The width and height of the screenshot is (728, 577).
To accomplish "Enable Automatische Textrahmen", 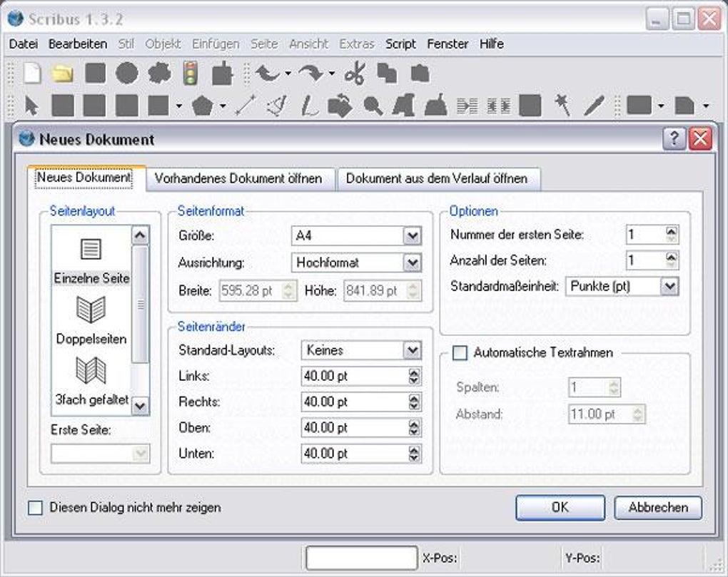I will (461, 352).
